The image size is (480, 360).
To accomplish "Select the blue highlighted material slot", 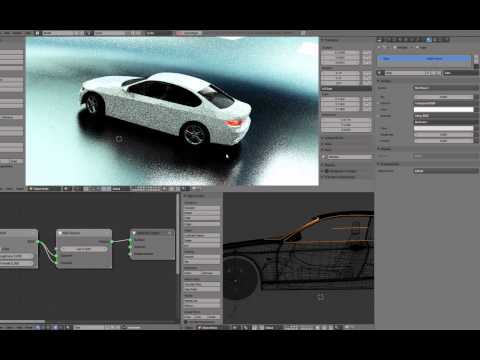I will (x=425, y=59).
